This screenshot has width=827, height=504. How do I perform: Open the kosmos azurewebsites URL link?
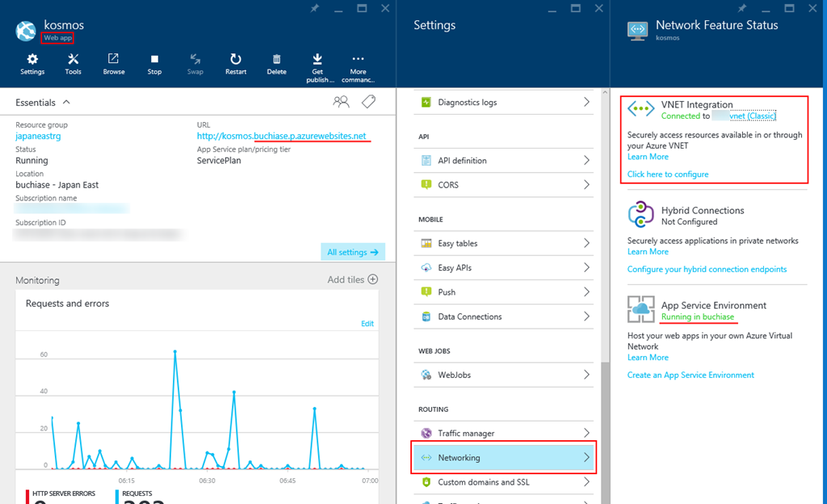coord(281,136)
